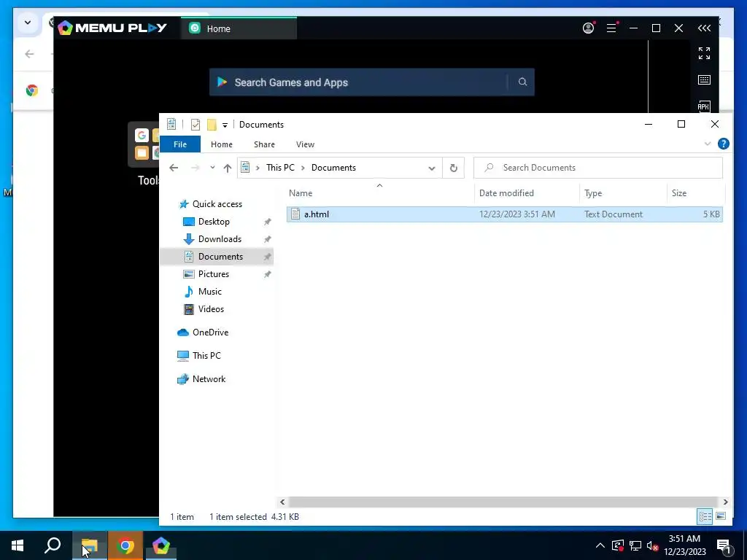The height and width of the screenshot is (560, 747).
Task: Click horizontal scrollbar left arrow
Action: coord(282,502)
